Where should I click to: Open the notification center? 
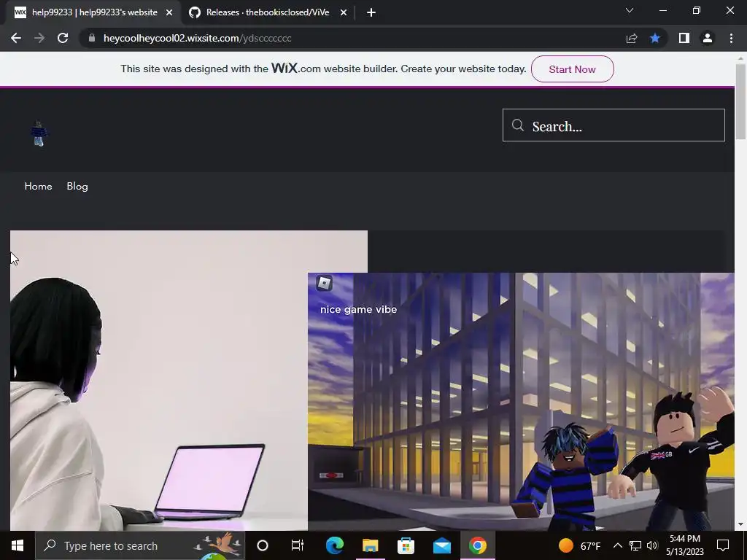pyautogui.click(x=723, y=545)
